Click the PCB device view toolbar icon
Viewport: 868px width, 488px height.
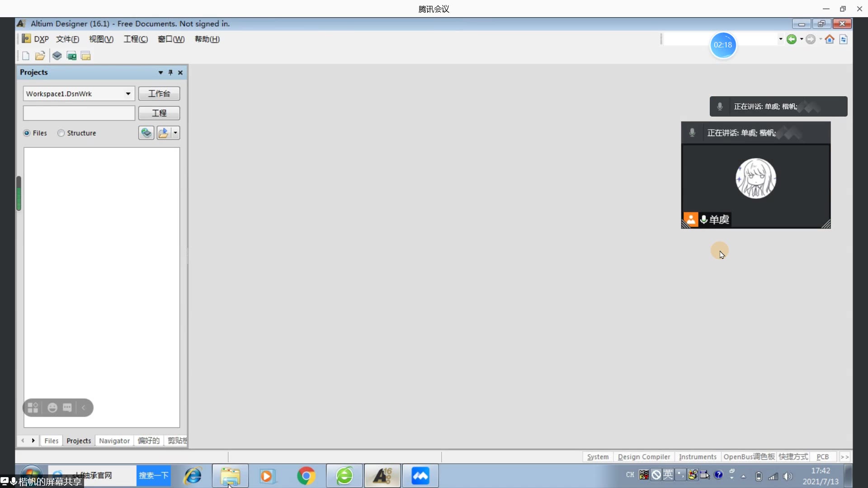71,56
